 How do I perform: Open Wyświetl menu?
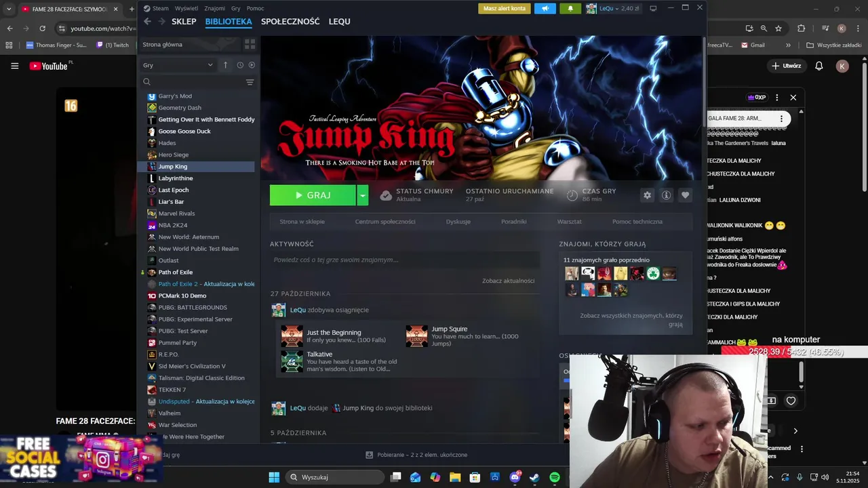tap(186, 8)
